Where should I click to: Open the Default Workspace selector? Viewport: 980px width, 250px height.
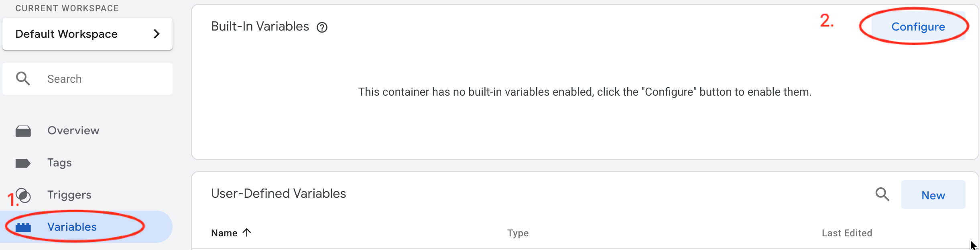click(x=87, y=34)
